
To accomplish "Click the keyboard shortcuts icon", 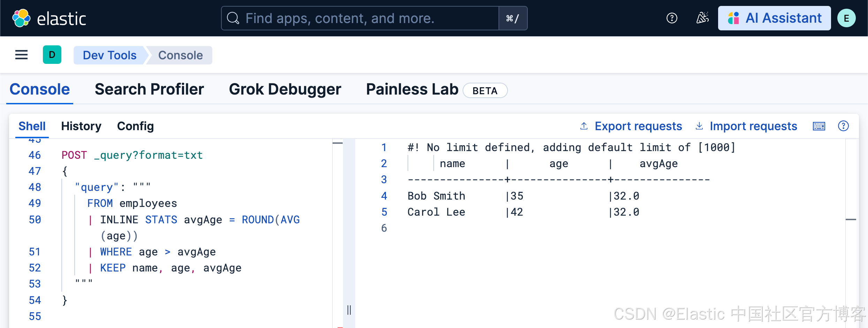I will tap(819, 126).
